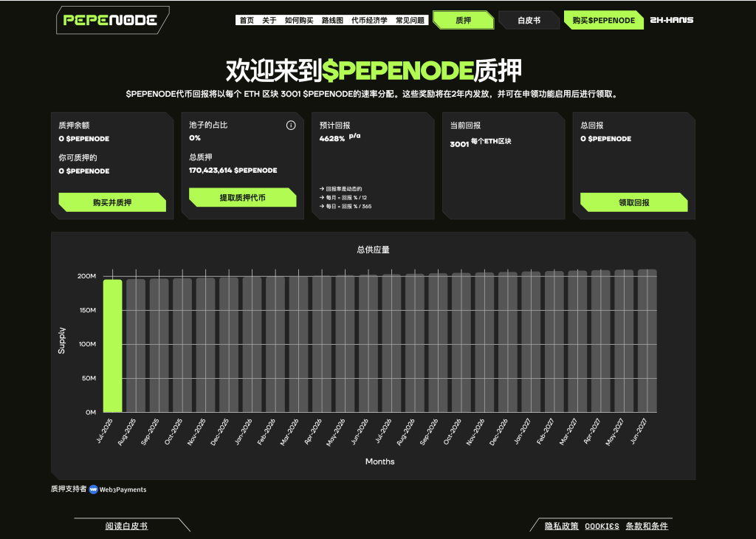Click the 200M axis label
756x539 pixels.
(x=87, y=276)
